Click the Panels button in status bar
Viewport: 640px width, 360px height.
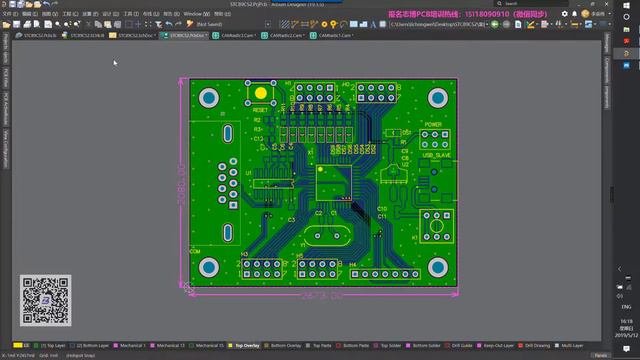(x=600, y=356)
